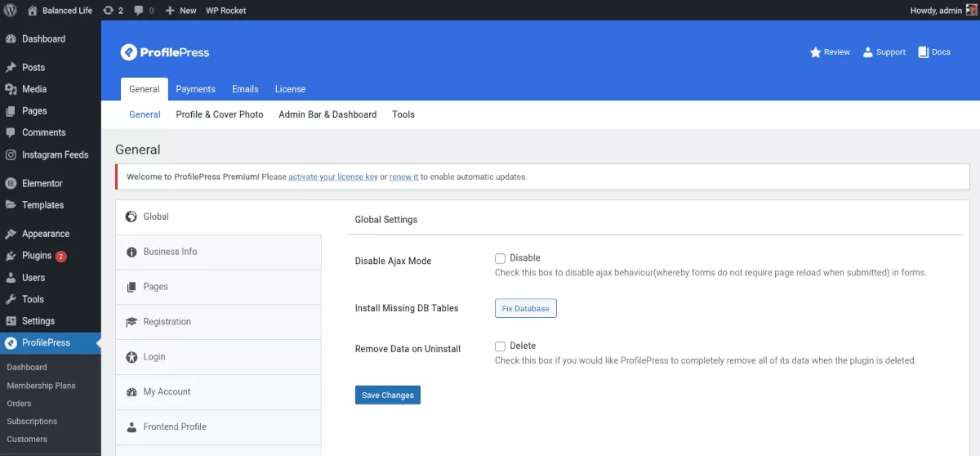Viewport: 980px width, 456px height.
Task: Click the Comments icon in sidebar
Action: pos(11,132)
